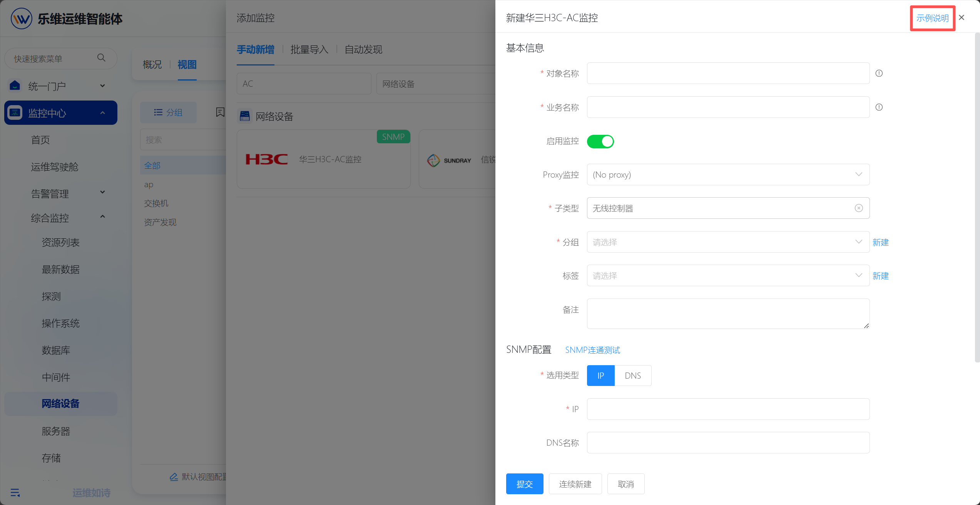This screenshot has width=980, height=505.
Task: Select 交换机 in the group list
Action: pos(156,203)
